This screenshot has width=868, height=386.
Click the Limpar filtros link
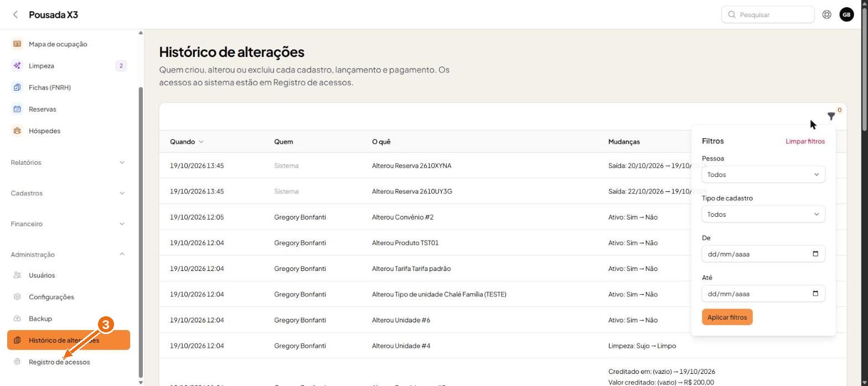coord(805,142)
